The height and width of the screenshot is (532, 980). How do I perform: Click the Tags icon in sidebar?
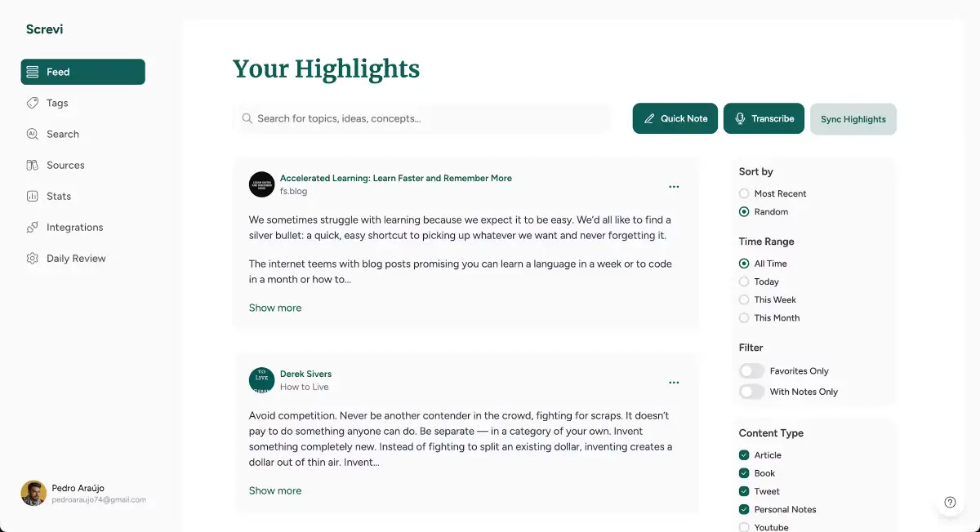point(33,103)
